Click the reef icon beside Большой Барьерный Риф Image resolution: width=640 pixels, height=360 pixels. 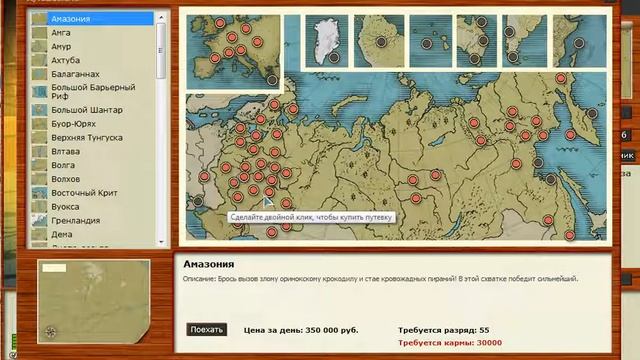pos(40,92)
